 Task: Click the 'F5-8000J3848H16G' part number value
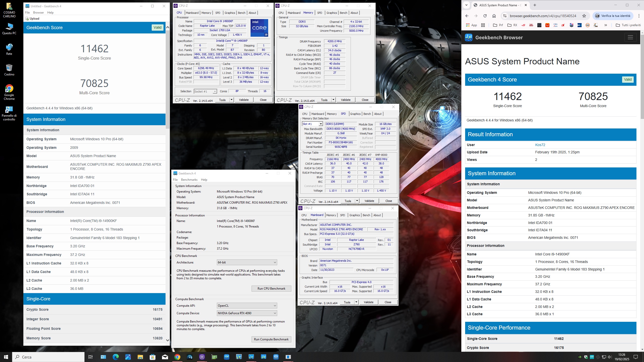tap(341, 143)
